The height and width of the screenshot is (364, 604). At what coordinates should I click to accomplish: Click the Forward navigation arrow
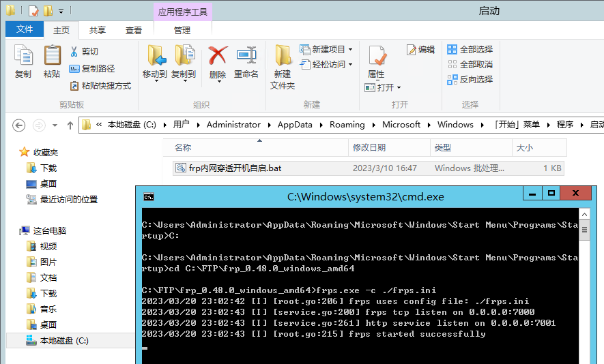(x=39, y=125)
